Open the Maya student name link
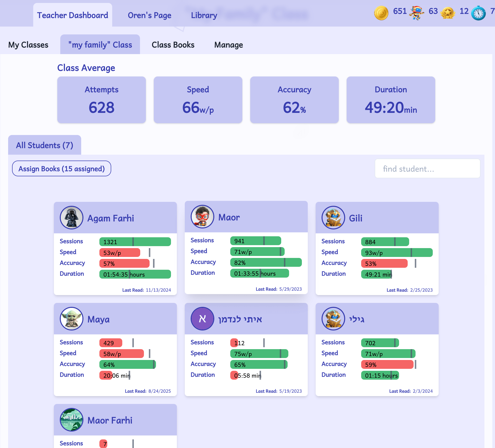 (x=98, y=319)
